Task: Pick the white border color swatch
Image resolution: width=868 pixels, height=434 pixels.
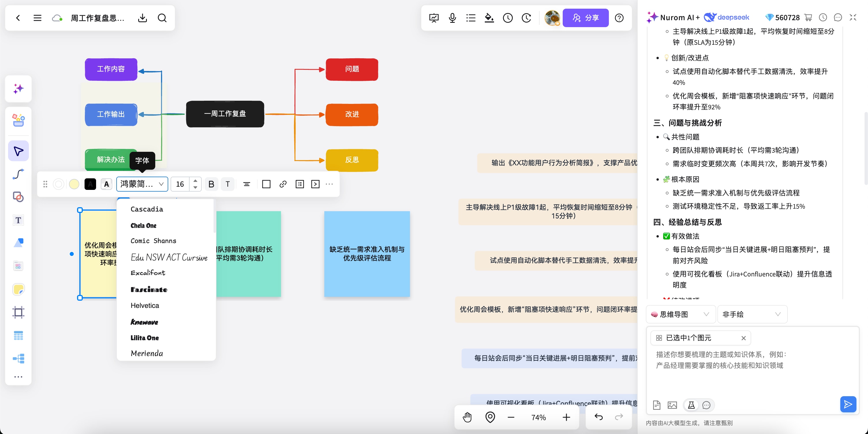Action: pos(59,184)
